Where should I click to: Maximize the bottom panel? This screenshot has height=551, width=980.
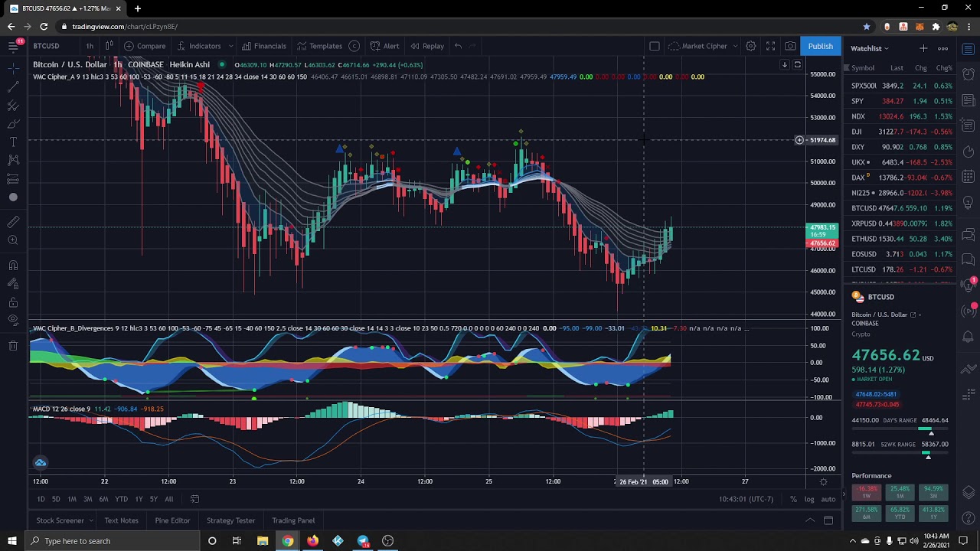[828, 520]
